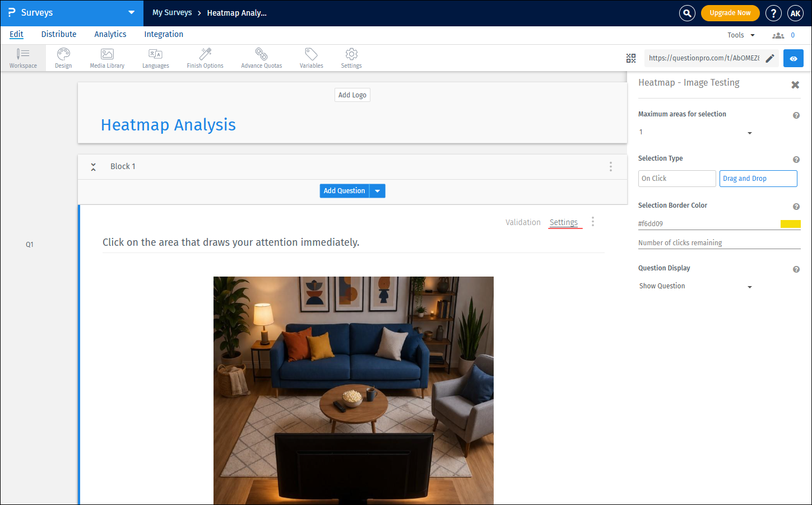Open the Tools dropdown

click(739, 35)
